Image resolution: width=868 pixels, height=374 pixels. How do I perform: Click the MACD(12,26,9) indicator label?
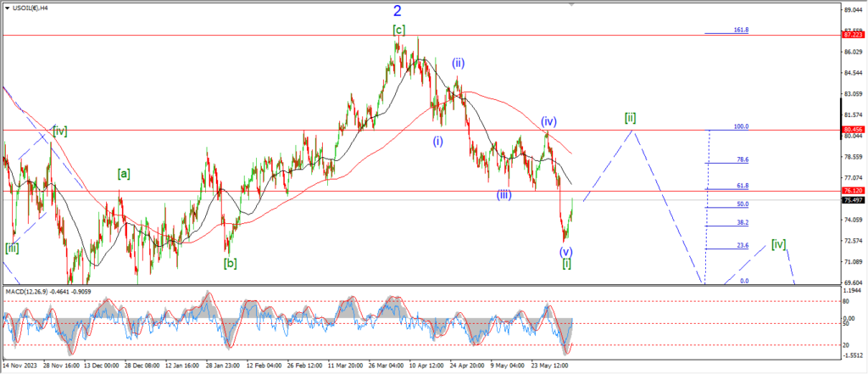tap(32, 293)
